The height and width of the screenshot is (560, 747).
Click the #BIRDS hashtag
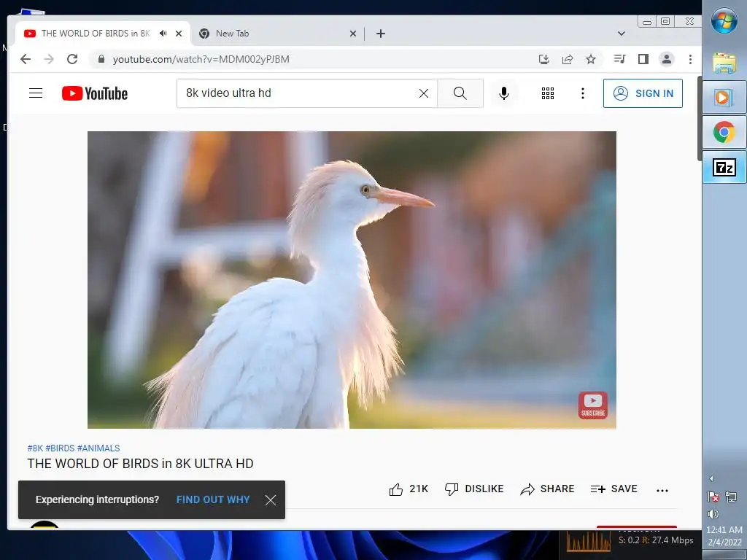[x=60, y=448]
